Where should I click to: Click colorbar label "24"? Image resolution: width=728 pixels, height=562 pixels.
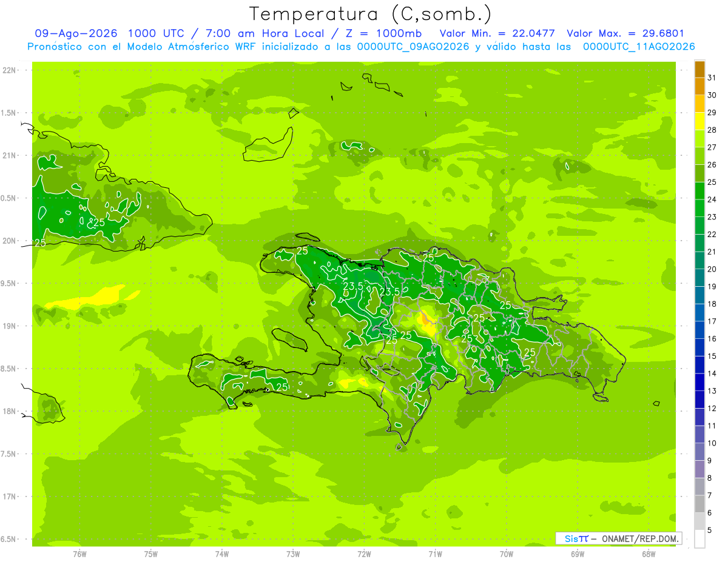pos(712,199)
